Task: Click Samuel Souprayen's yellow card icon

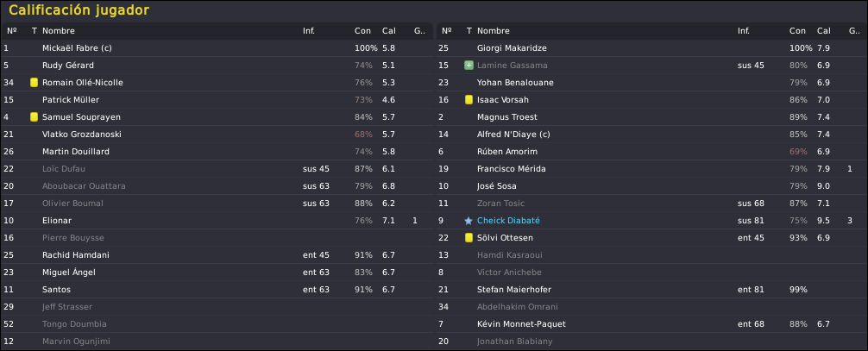Action: click(35, 116)
